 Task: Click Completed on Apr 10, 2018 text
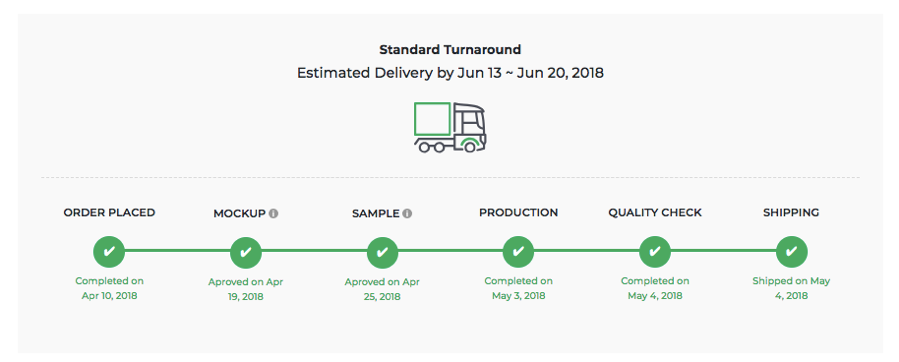109,289
